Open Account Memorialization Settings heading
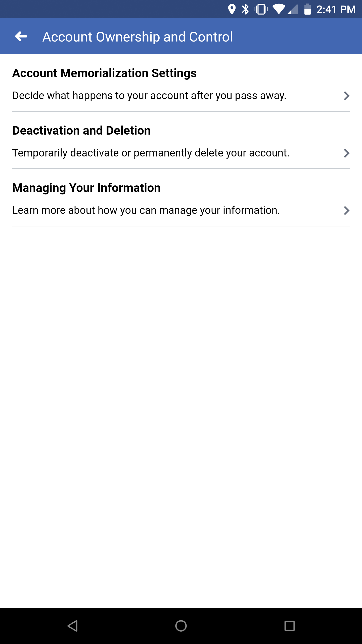Screen dimensions: 362x644 coord(104,73)
